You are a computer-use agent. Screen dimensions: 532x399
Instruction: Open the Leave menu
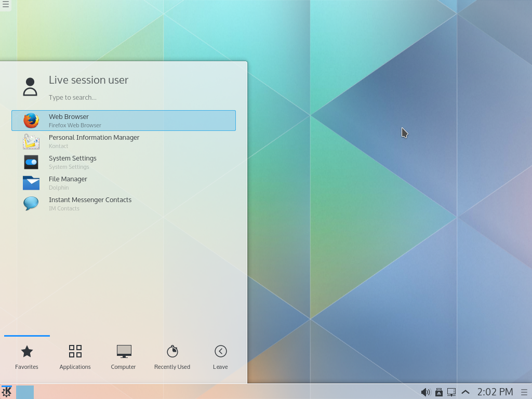pos(220,356)
